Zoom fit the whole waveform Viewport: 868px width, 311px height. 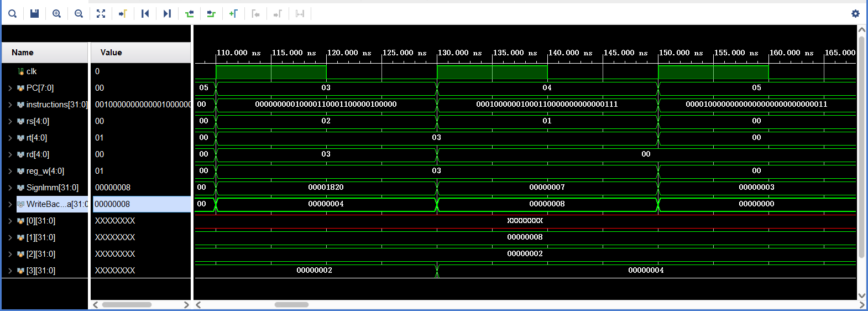point(101,13)
